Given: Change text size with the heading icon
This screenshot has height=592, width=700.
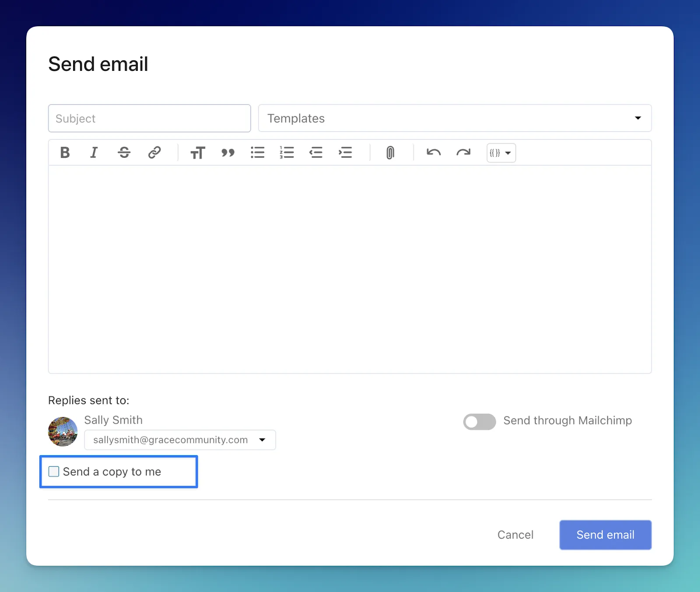Looking at the screenshot, I should 197,153.
